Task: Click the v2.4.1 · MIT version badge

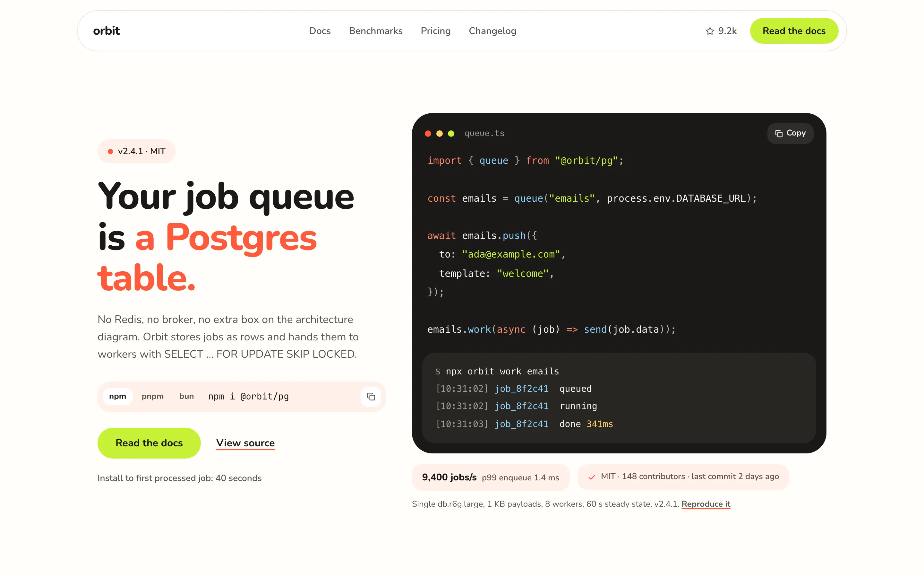Action: [136, 151]
